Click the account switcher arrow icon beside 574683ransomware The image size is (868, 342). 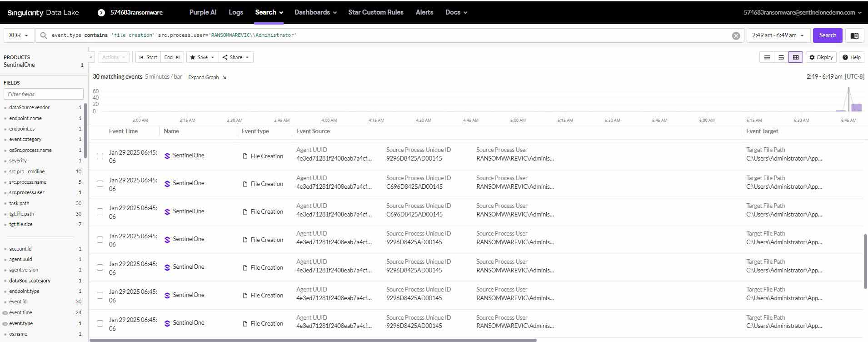101,13
